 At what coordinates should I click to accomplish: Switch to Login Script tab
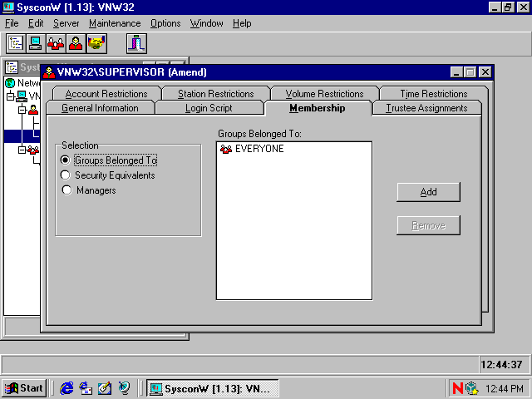tap(209, 108)
